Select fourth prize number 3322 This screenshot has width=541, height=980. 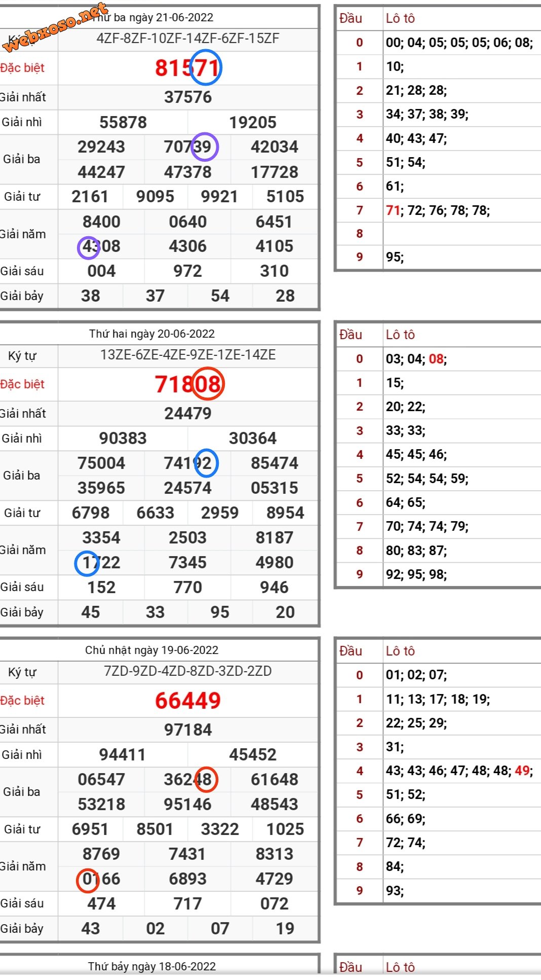tap(220, 829)
